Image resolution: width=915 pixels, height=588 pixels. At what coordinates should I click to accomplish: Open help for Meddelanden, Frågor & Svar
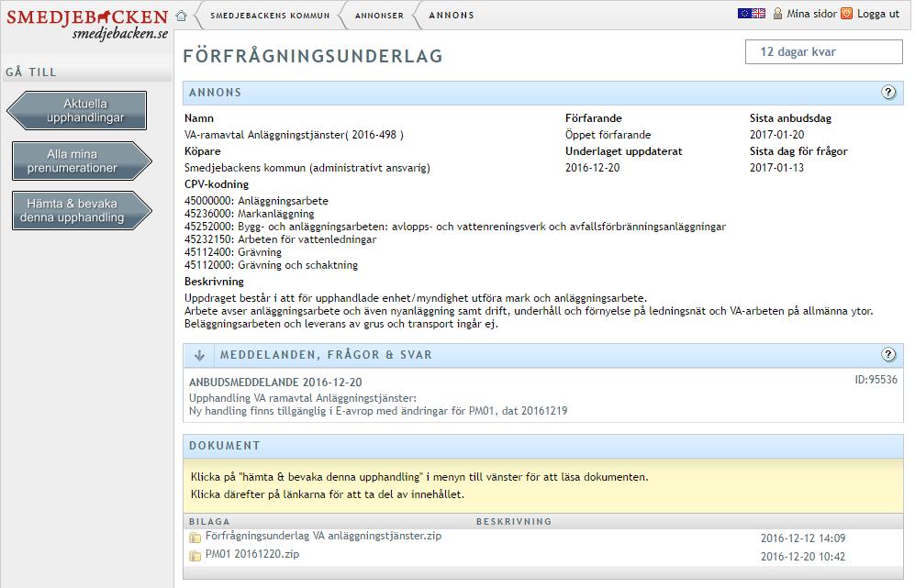tap(888, 354)
